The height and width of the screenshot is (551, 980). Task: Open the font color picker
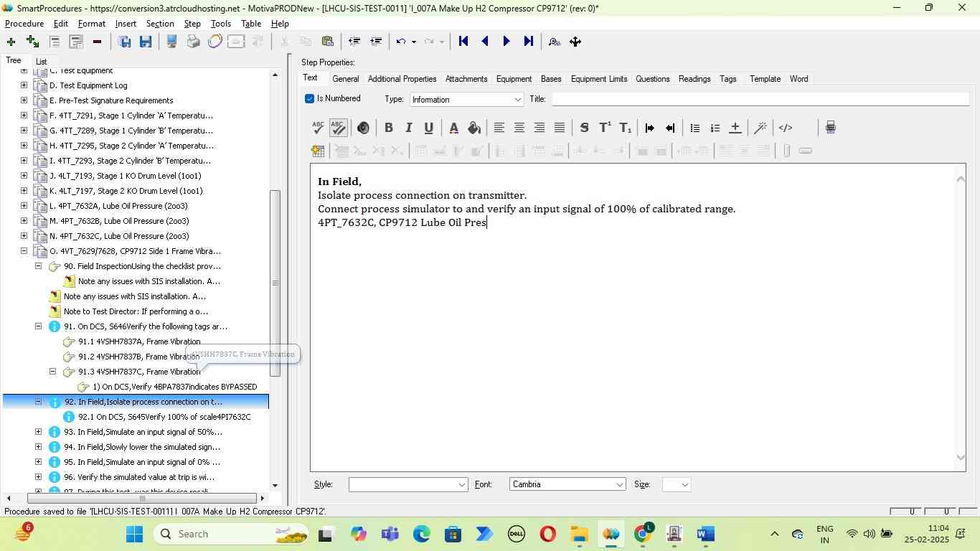coord(454,128)
